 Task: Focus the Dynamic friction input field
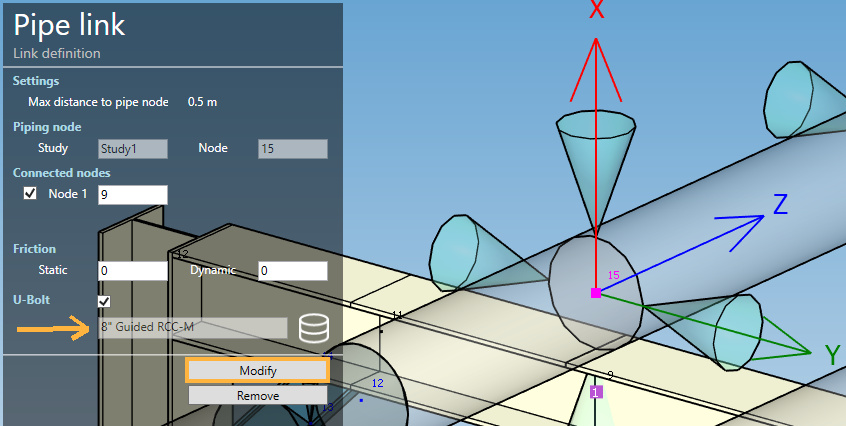(292, 271)
